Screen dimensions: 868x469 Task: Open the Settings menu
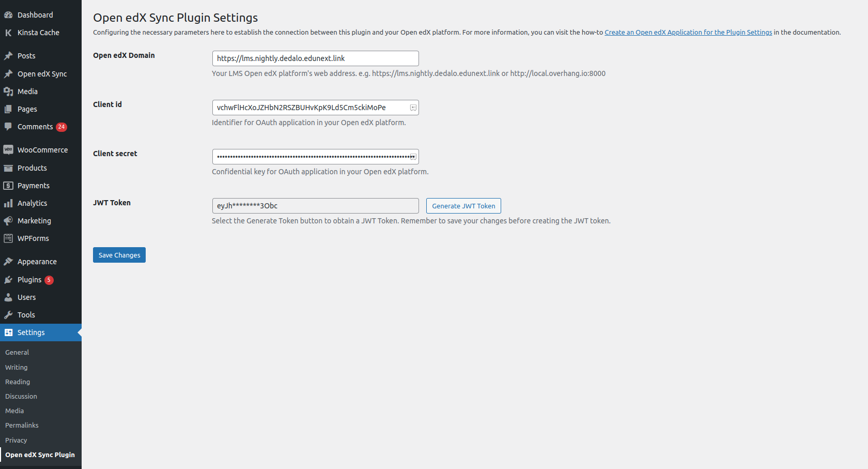coord(41,332)
